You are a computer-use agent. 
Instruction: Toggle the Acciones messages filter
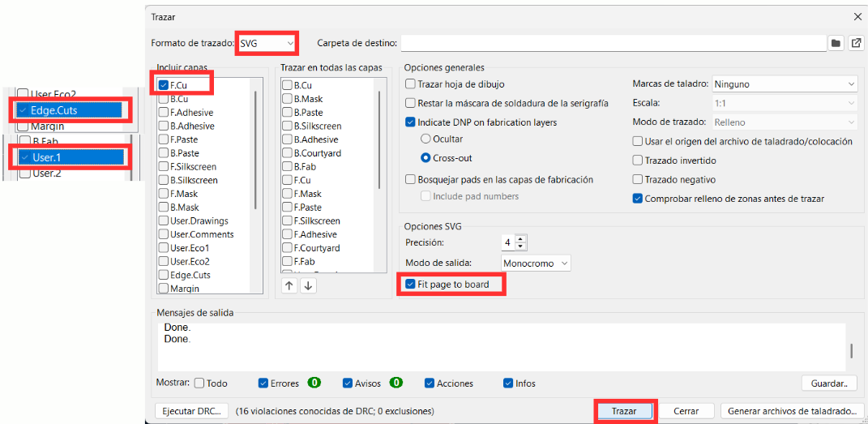430,383
